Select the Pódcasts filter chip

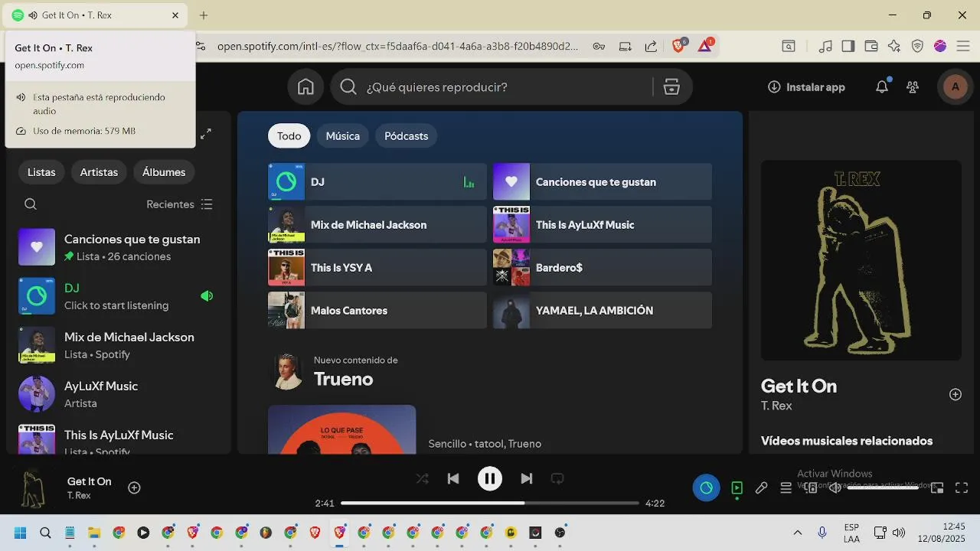pos(406,135)
